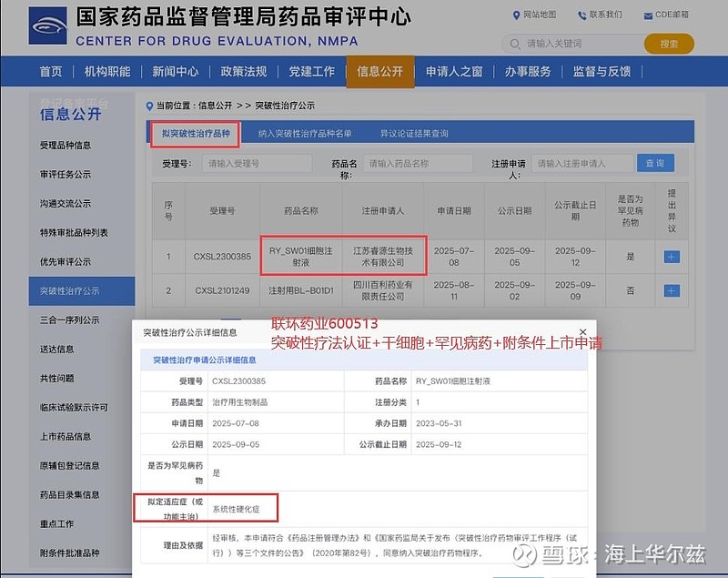Open the 机构职能 menu
Screen dimensions: 728x578
pyautogui.click(x=107, y=72)
